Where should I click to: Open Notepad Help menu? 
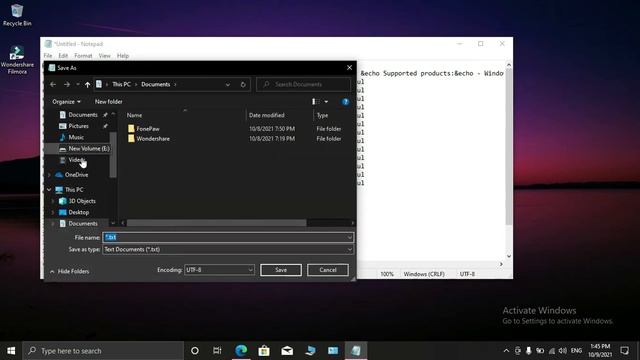[x=123, y=56]
